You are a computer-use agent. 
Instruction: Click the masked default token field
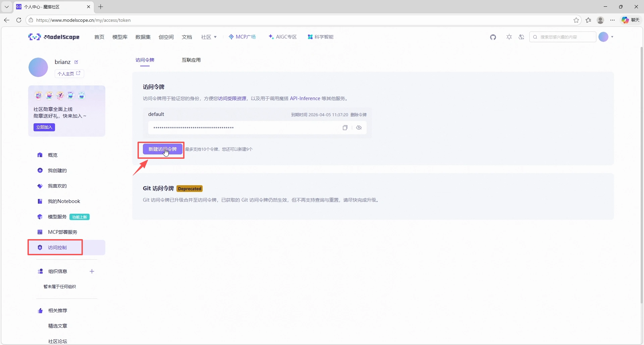(257, 128)
